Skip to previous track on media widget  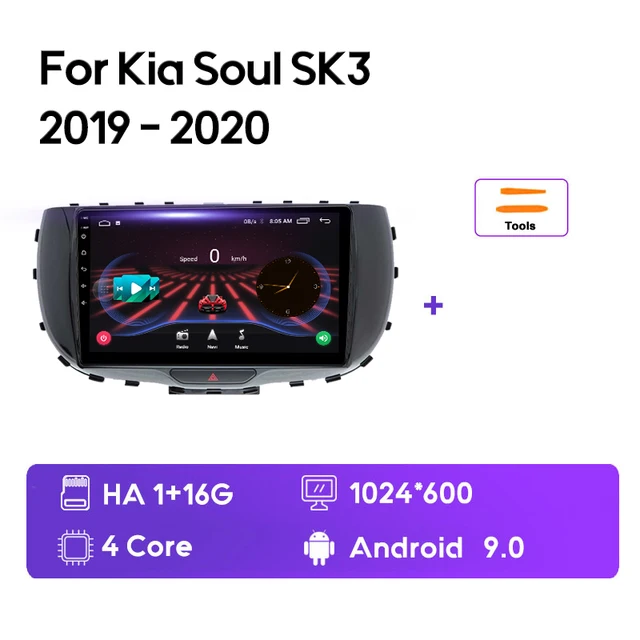coord(119,289)
